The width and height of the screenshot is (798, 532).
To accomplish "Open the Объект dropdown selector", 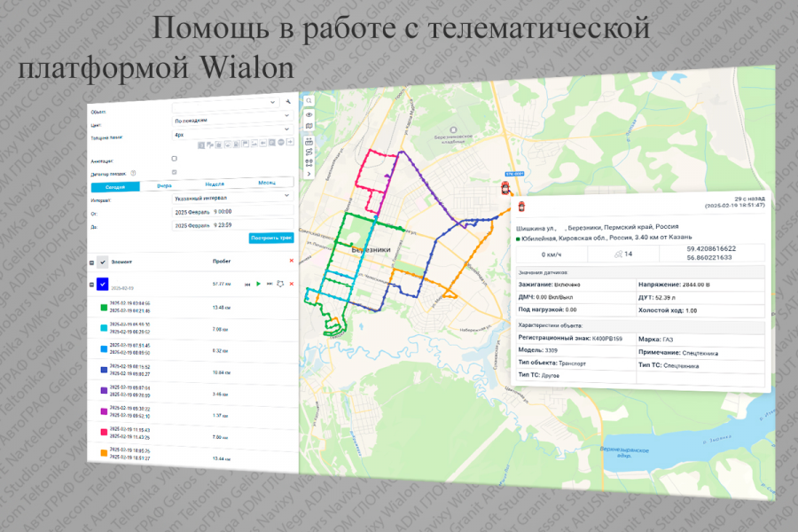I will 225,105.
